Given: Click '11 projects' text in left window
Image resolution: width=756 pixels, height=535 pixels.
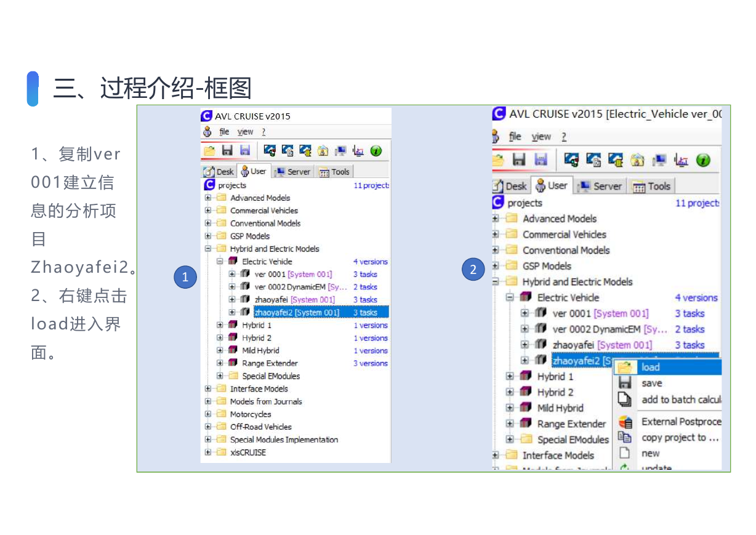Looking at the screenshot, I should [x=371, y=185].
